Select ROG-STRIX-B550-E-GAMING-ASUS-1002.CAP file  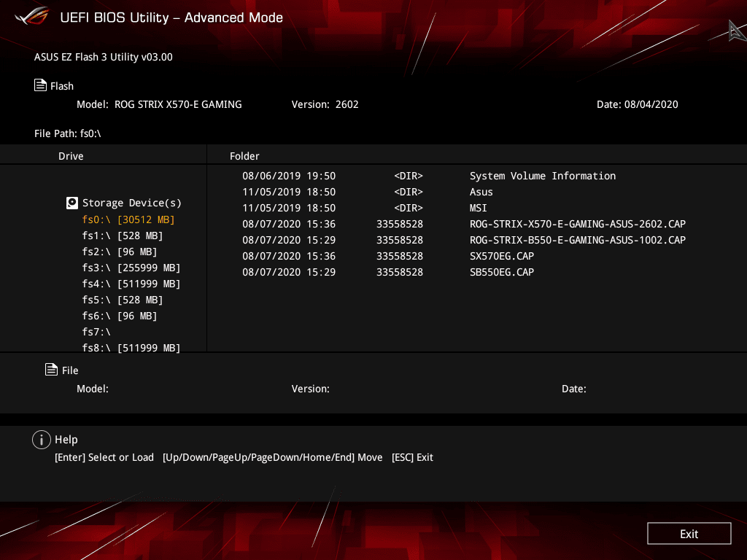pyautogui.click(x=578, y=240)
